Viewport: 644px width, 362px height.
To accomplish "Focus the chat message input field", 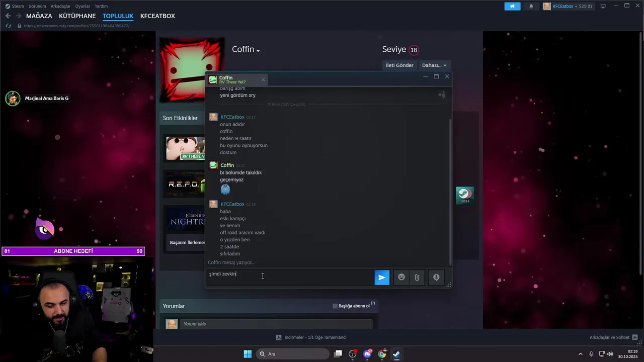I will click(290, 277).
